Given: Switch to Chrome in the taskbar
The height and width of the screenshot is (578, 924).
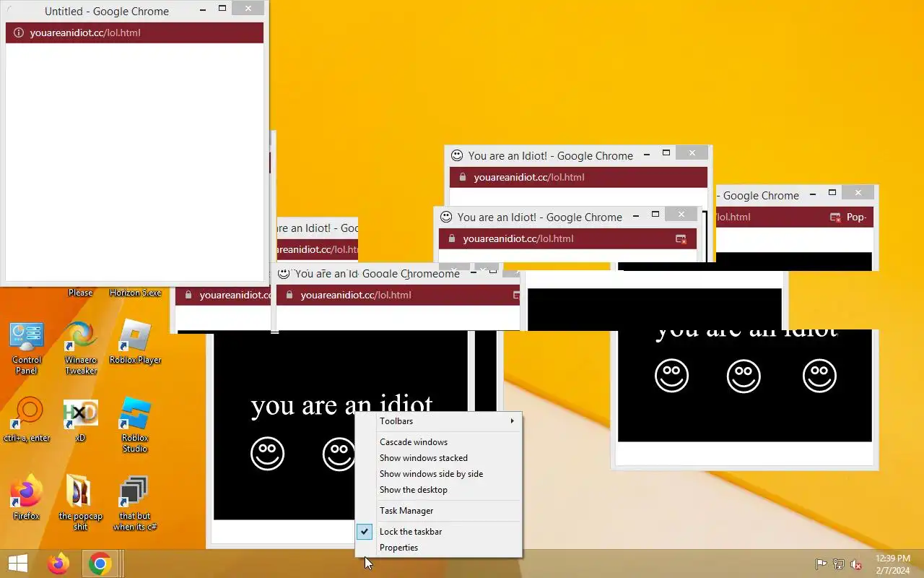Looking at the screenshot, I should (x=100, y=564).
